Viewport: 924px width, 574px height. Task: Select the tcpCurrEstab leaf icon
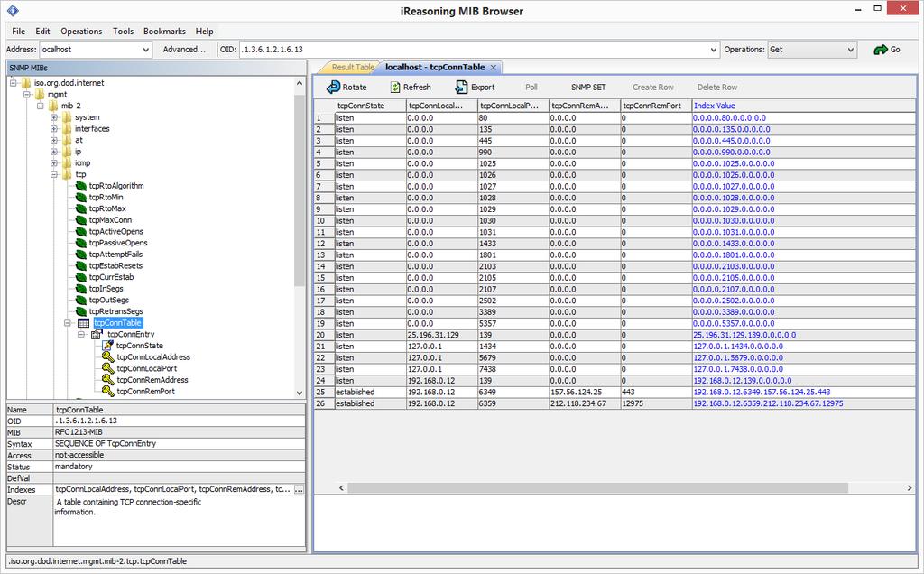tap(80, 277)
